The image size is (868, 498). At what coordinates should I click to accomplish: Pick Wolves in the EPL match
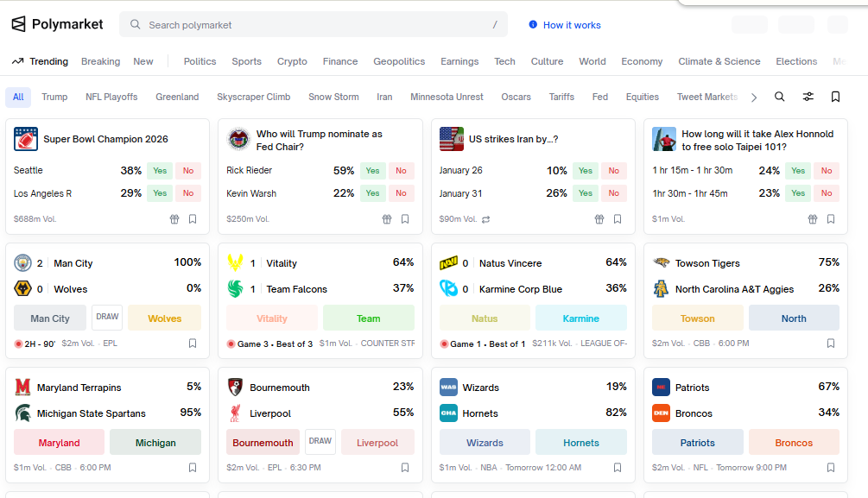[x=164, y=318]
